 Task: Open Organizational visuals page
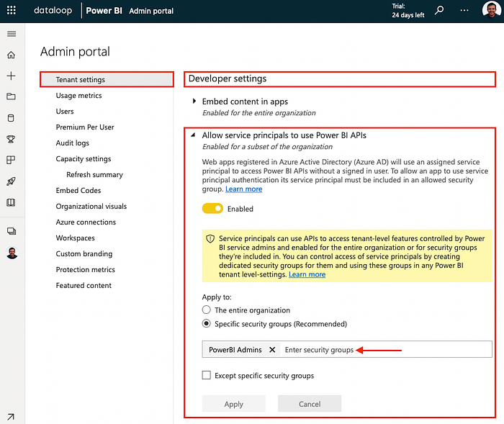[91, 206]
